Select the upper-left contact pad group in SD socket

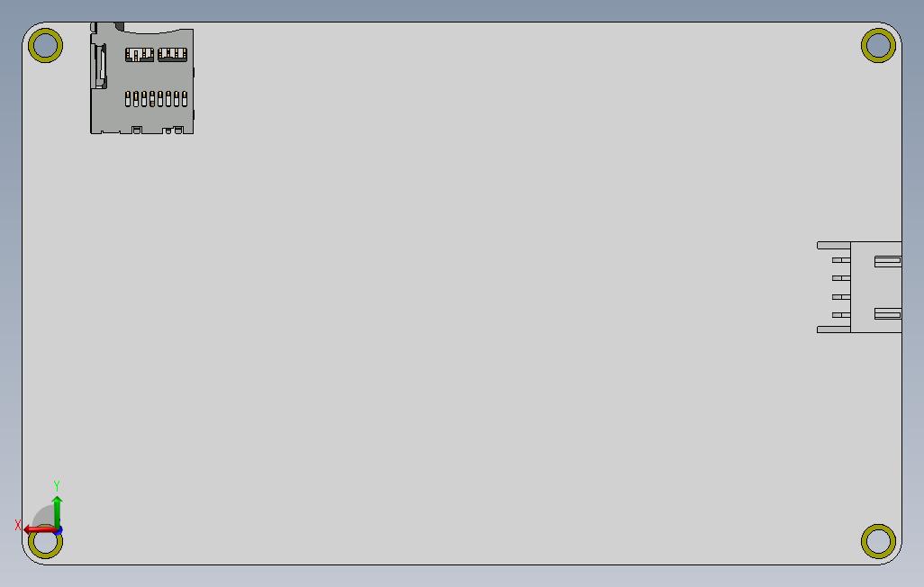(139, 55)
